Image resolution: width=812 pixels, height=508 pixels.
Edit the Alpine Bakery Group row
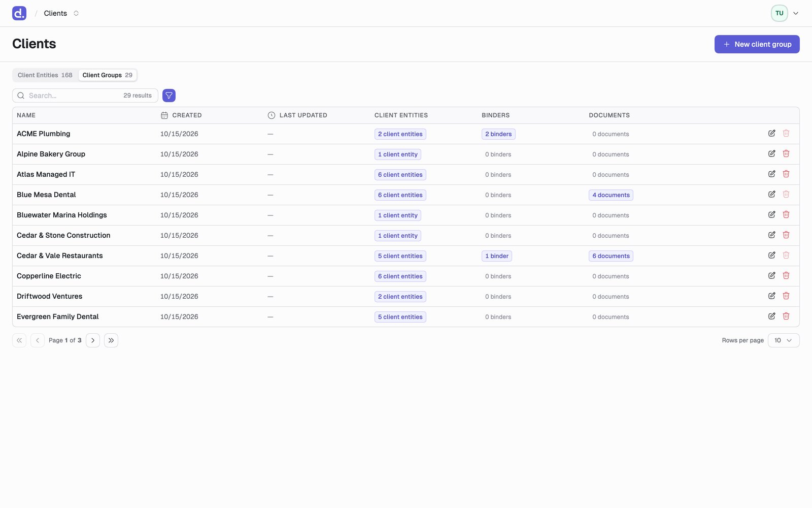[x=771, y=153]
